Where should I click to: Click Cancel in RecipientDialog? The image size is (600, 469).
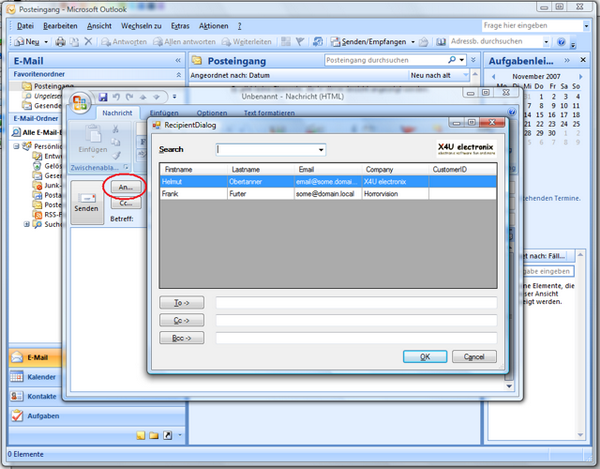coord(474,357)
